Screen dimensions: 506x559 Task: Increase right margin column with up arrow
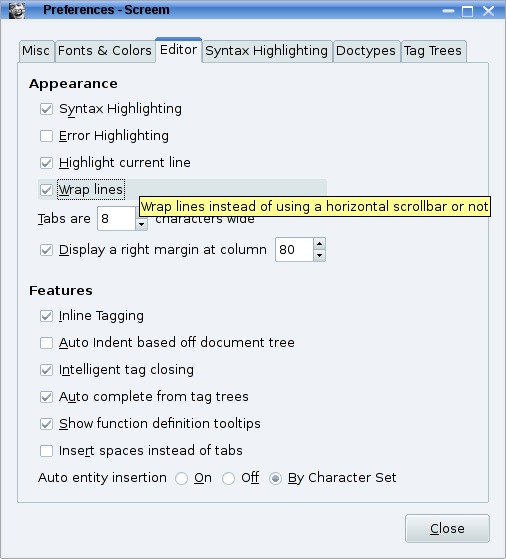click(320, 243)
